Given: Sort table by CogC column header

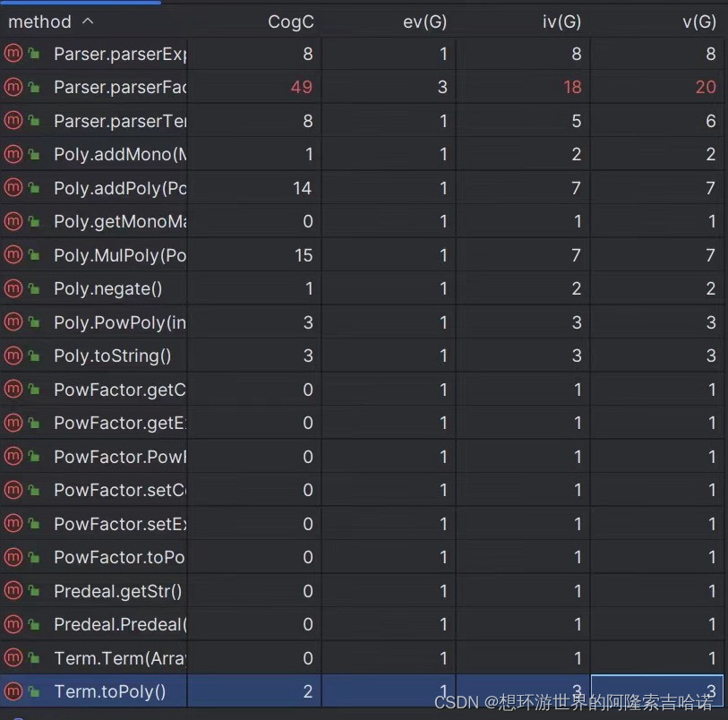Looking at the screenshot, I should (x=291, y=21).
